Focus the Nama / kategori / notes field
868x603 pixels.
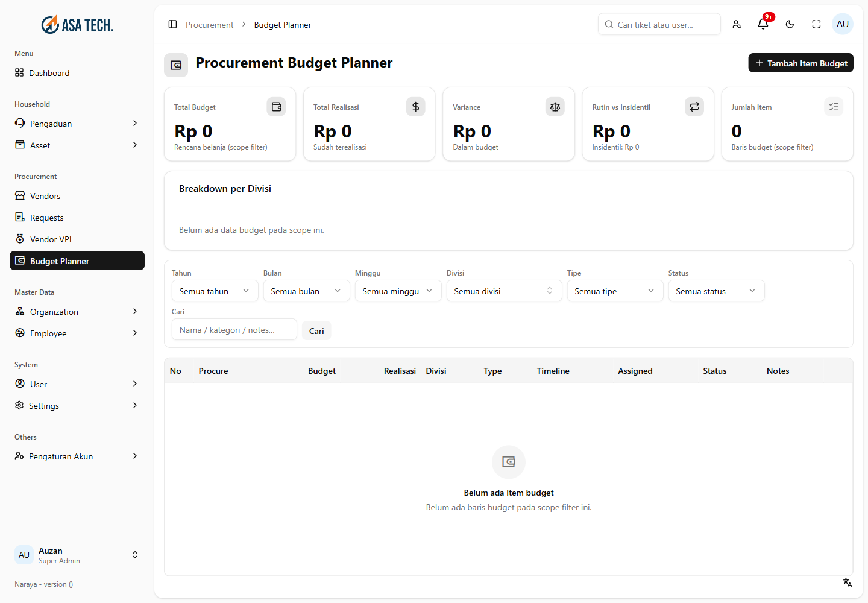click(234, 330)
